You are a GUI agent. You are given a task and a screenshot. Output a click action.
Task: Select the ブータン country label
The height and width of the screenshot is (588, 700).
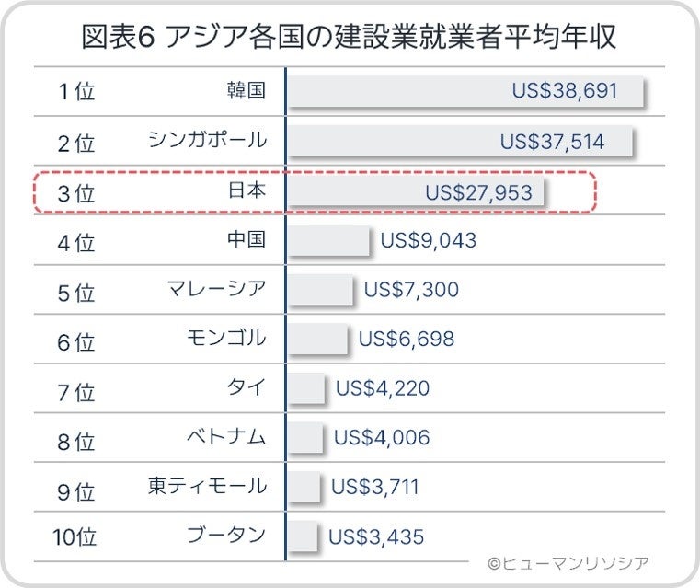225,535
